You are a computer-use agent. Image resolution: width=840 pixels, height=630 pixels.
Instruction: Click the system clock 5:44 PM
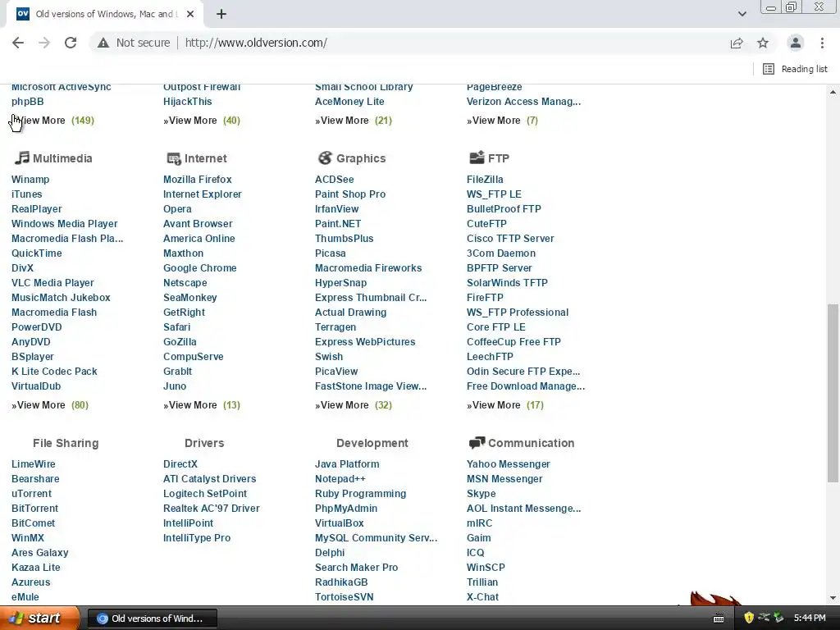pyautogui.click(x=810, y=619)
